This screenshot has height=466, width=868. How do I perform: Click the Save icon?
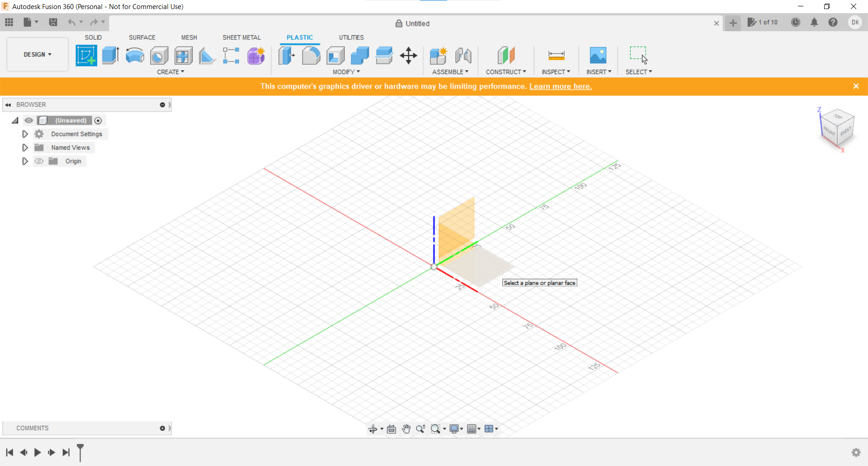tap(53, 22)
